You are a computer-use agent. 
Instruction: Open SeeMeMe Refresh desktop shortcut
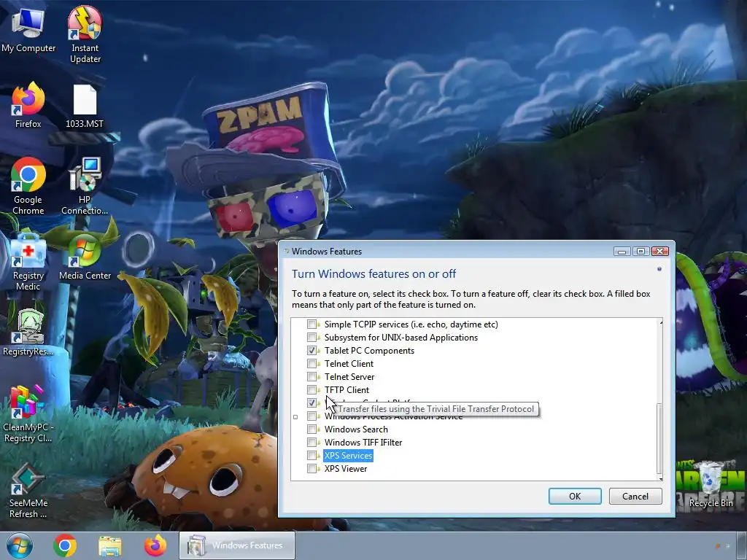28,491
